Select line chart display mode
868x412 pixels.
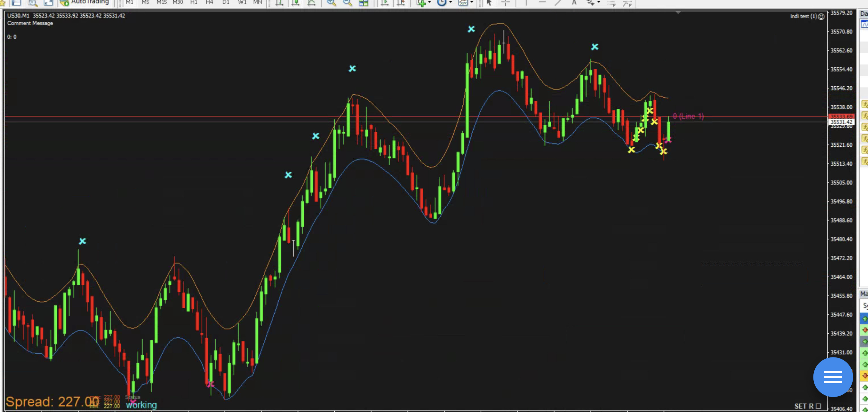pyautogui.click(x=312, y=3)
